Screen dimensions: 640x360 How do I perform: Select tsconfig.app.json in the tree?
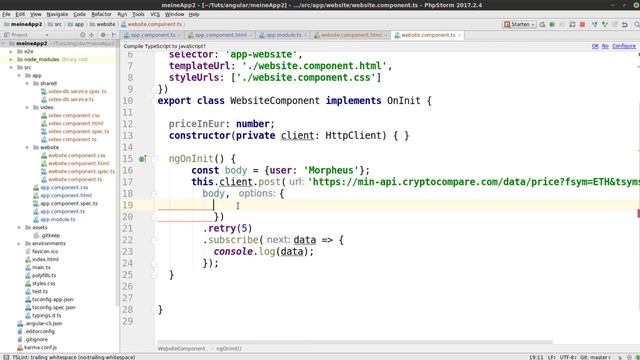(x=53, y=299)
